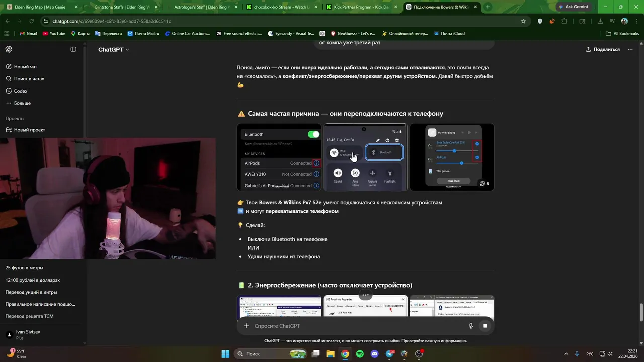644x362 pixels.
Task: Open the GeoGuessr bookmark
Action: coord(353,33)
